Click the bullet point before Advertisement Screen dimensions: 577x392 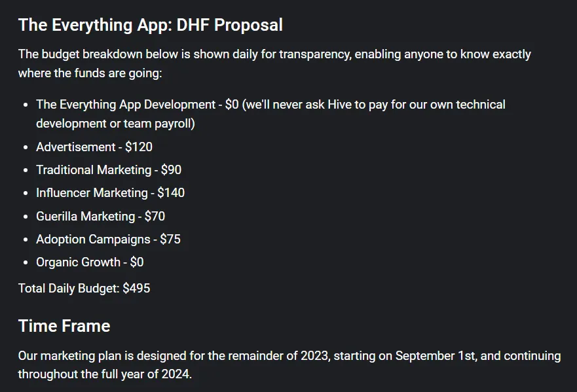[26, 147]
